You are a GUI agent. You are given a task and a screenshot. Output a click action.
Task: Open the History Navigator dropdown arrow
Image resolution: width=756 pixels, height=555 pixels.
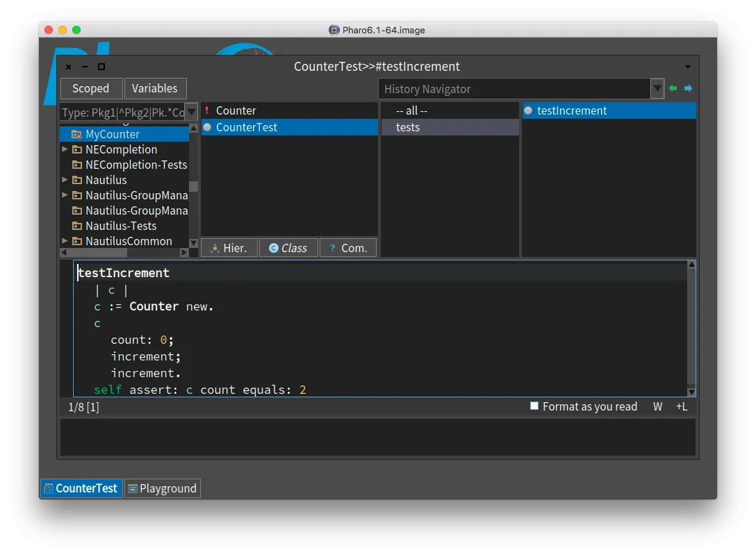click(x=657, y=89)
